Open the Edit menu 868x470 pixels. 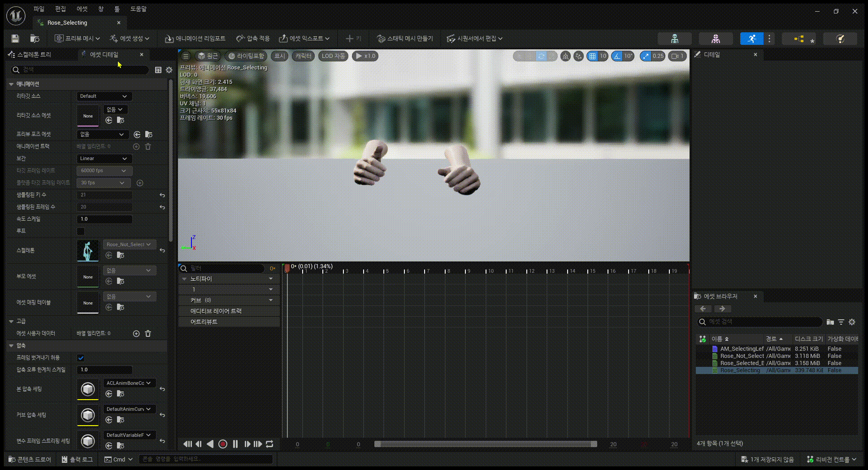click(x=61, y=9)
